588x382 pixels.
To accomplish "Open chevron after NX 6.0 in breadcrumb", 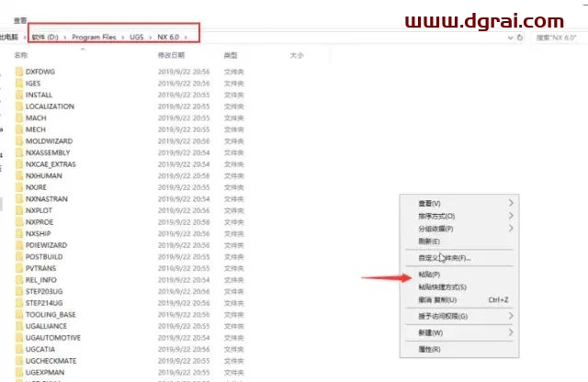I will (186, 37).
